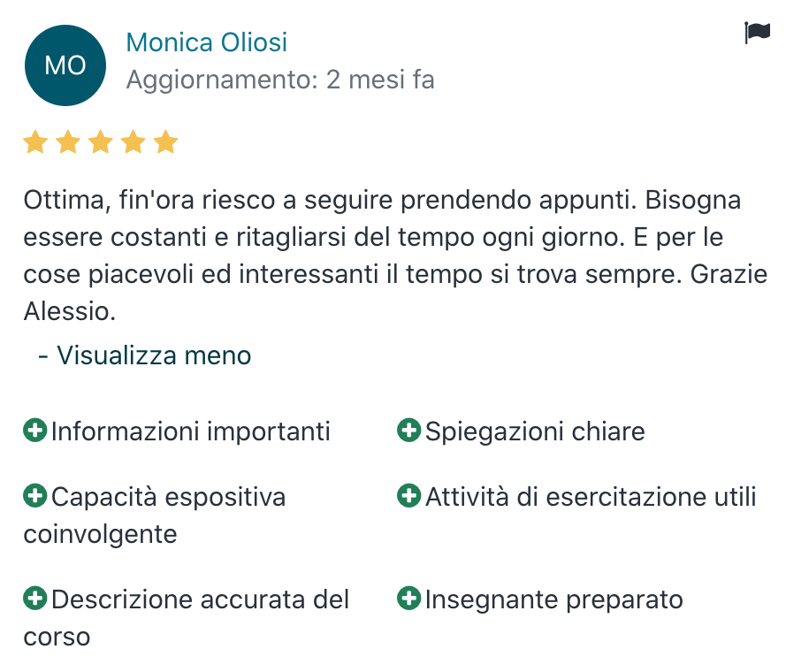The height and width of the screenshot is (672, 809).
Task: Click the second rating star
Action: click(x=68, y=142)
